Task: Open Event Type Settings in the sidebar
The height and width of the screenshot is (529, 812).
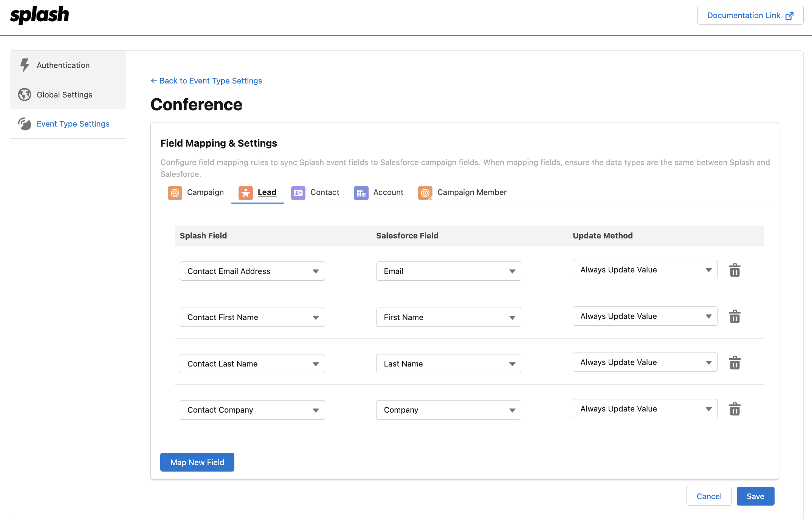Action: 68,124
